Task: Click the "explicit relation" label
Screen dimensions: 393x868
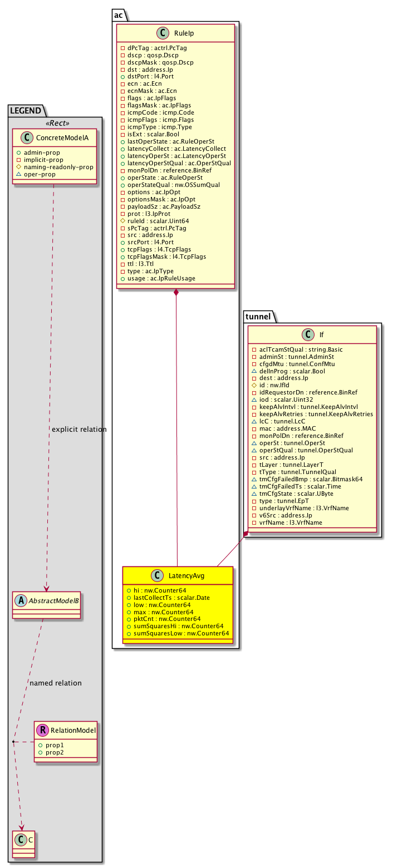Action: click(78, 430)
